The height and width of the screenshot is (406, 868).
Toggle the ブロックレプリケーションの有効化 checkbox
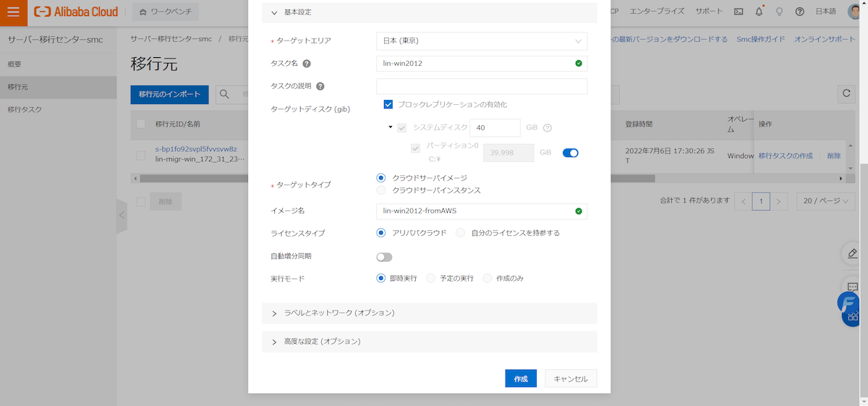[388, 105]
